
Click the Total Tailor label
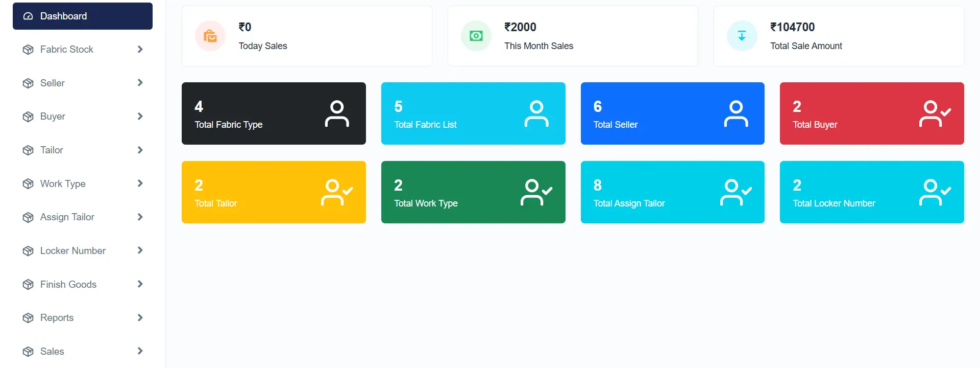pyautogui.click(x=216, y=203)
